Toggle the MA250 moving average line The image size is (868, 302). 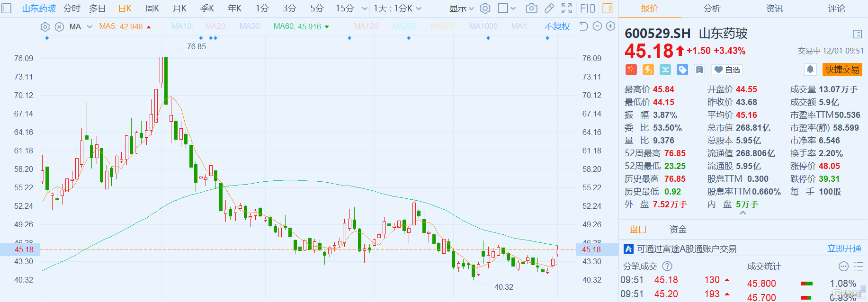(x=405, y=27)
